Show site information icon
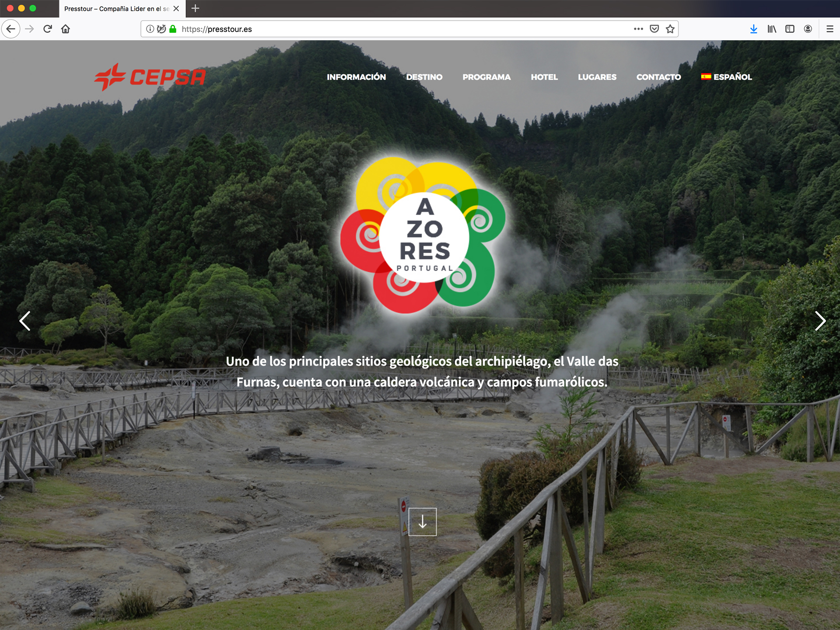The height and width of the screenshot is (630, 840). pos(150,29)
